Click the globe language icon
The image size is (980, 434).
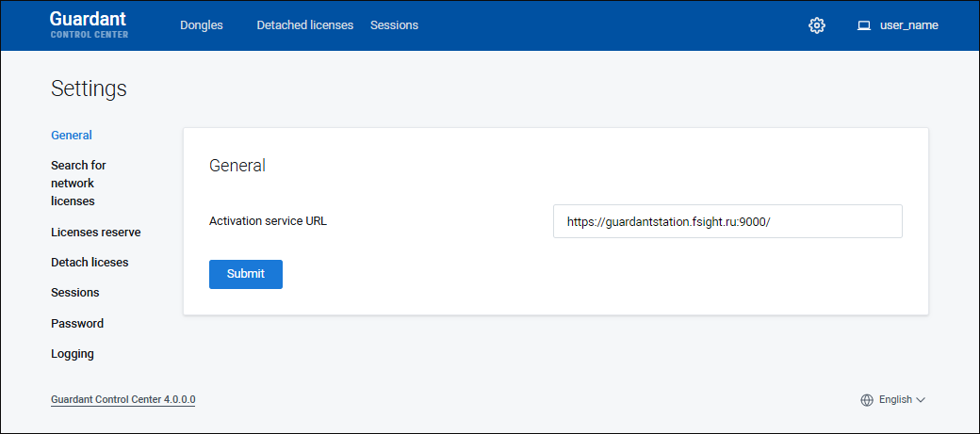point(867,400)
